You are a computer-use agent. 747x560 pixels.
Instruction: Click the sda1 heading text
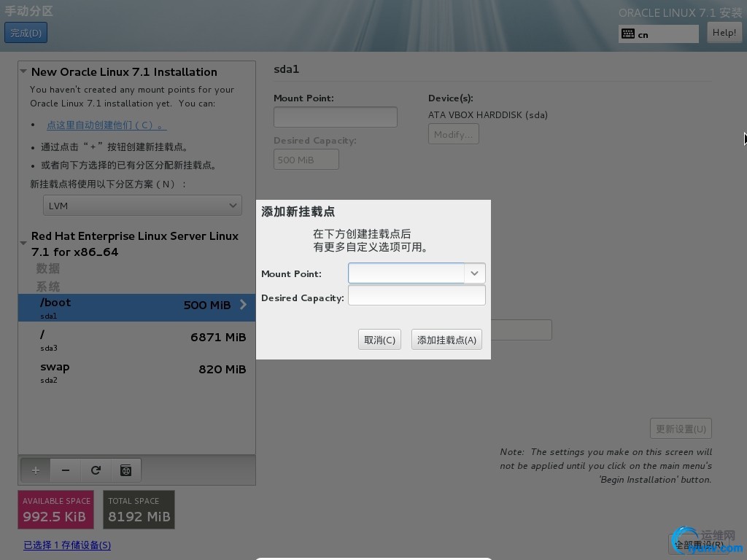coord(286,69)
